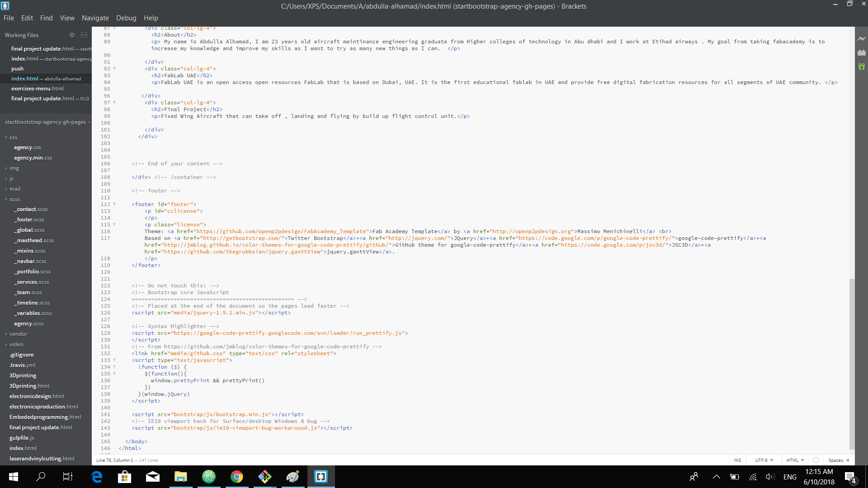
Task: Open the Help menu
Action: click(151, 18)
